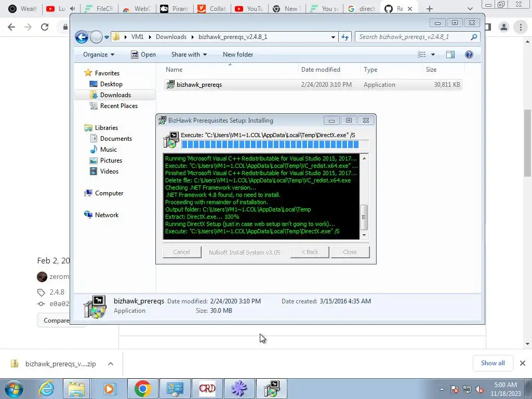Click New folder in Explorer toolbar

tap(238, 55)
